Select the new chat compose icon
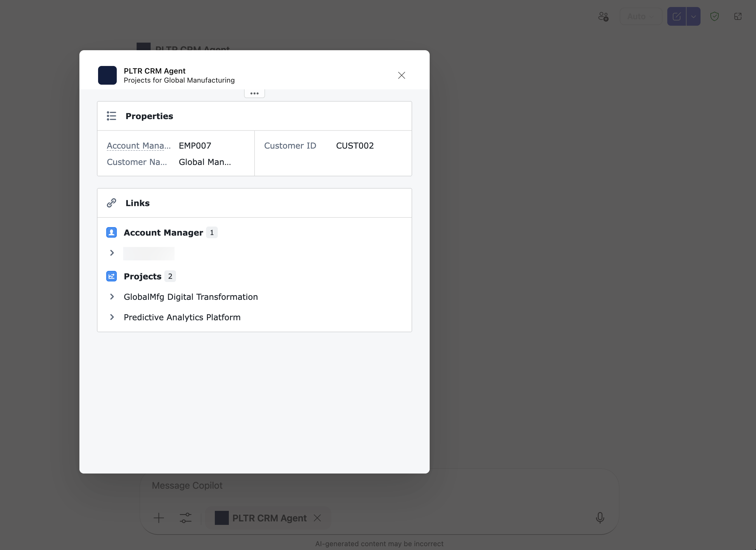 pos(676,16)
